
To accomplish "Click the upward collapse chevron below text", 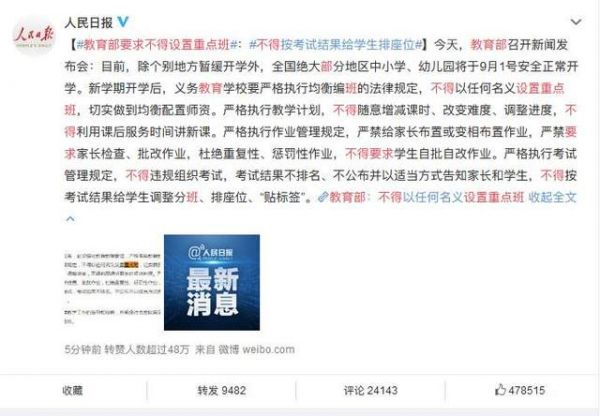I will [70, 219].
